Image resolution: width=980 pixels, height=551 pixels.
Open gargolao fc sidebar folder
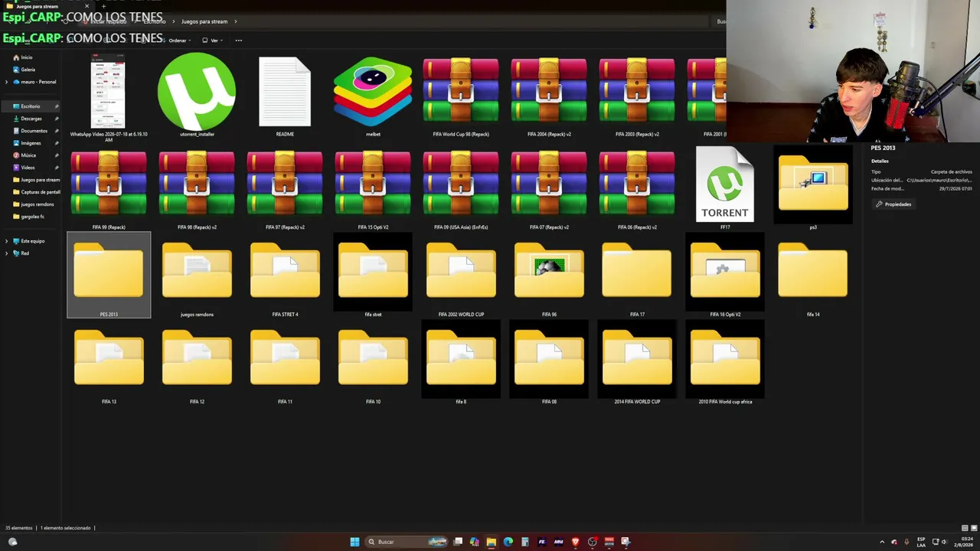[32, 217]
